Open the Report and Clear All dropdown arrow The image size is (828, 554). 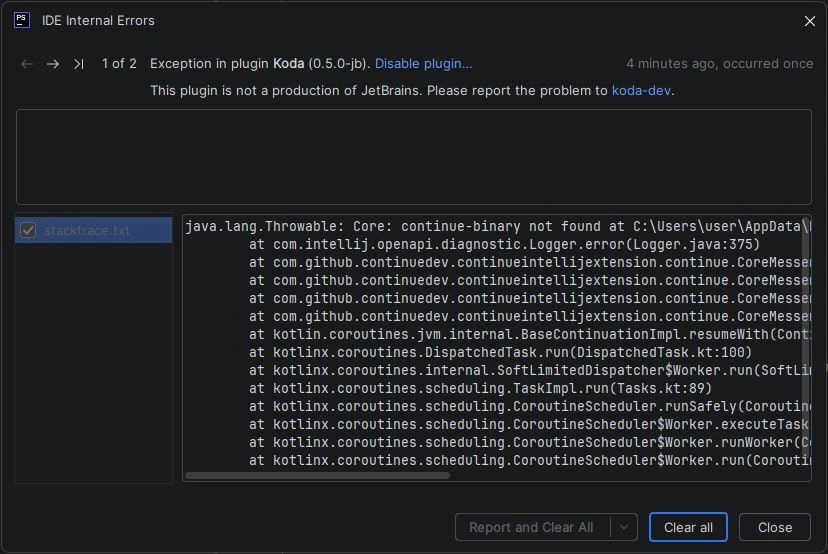pyautogui.click(x=624, y=527)
